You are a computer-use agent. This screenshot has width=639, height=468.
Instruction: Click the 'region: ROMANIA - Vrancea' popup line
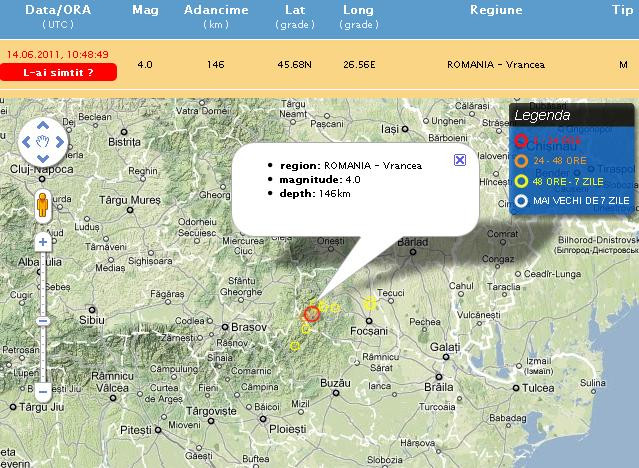[x=351, y=166]
